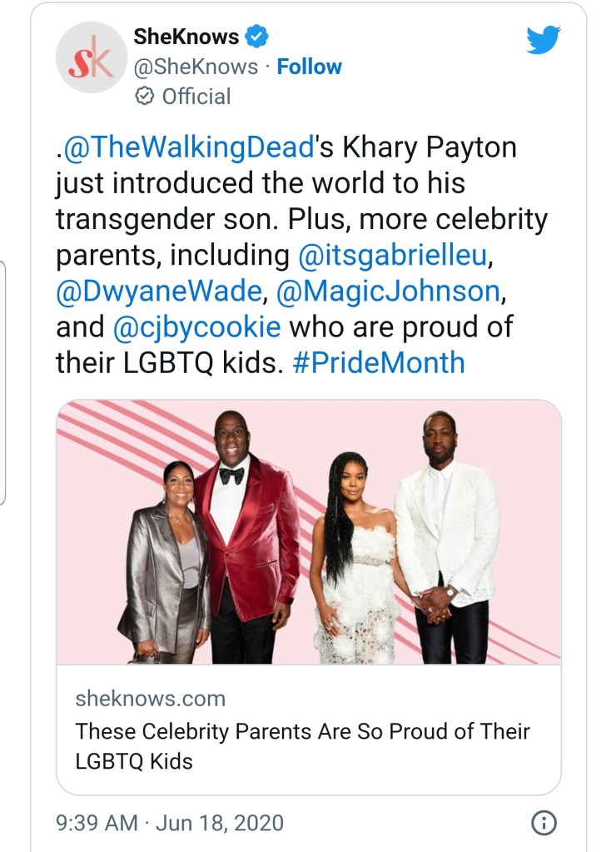616x852 pixels.
Task: Visit the @itsgabrielleu profile mention
Action: point(390,255)
